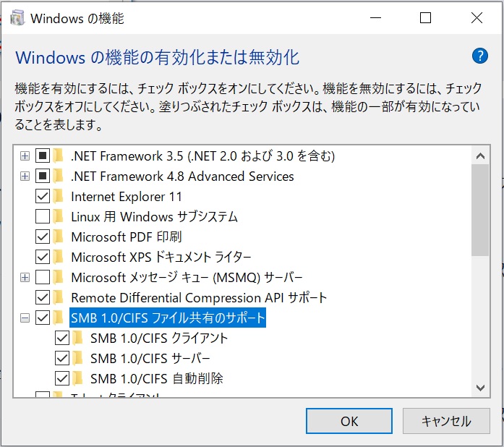Click the folder icon beside Internet Explorer 11
This screenshot has width=504, height=447.
tap(58, 196)
